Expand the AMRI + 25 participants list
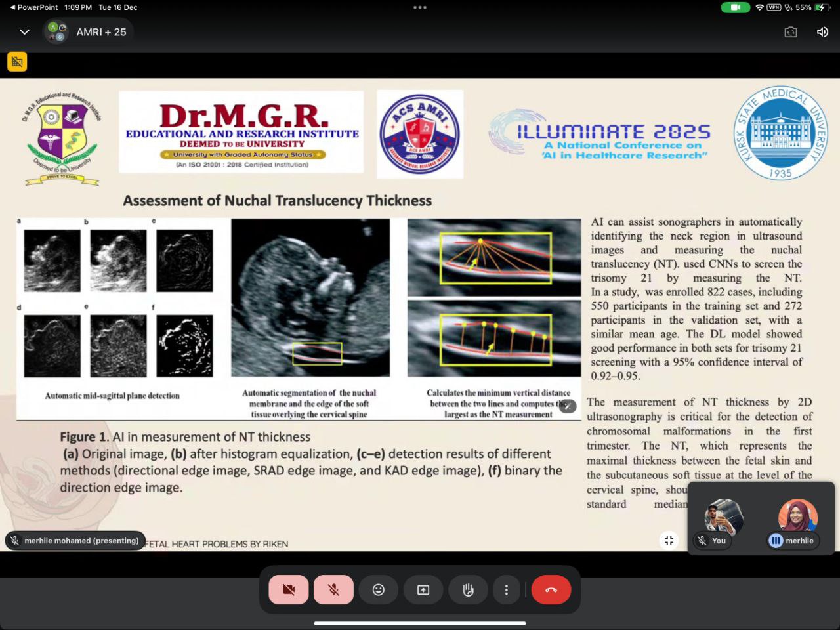This screenshot has width=840, height=630. click(x=89, y=32)
